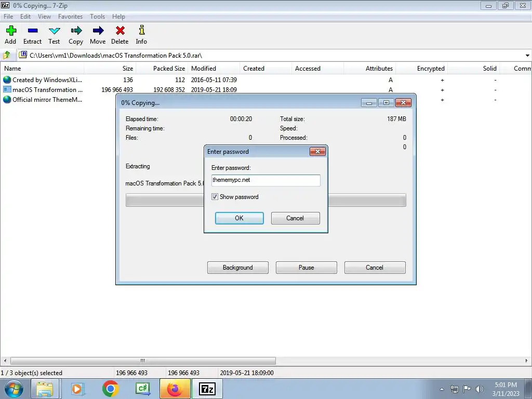Click the password input field

pyautogui.click(x=265, y=180)
